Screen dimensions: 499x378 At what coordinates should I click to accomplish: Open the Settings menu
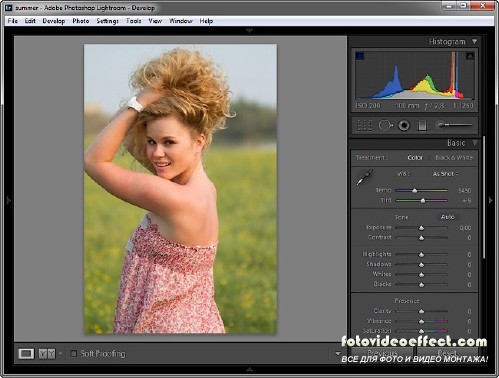108,21
